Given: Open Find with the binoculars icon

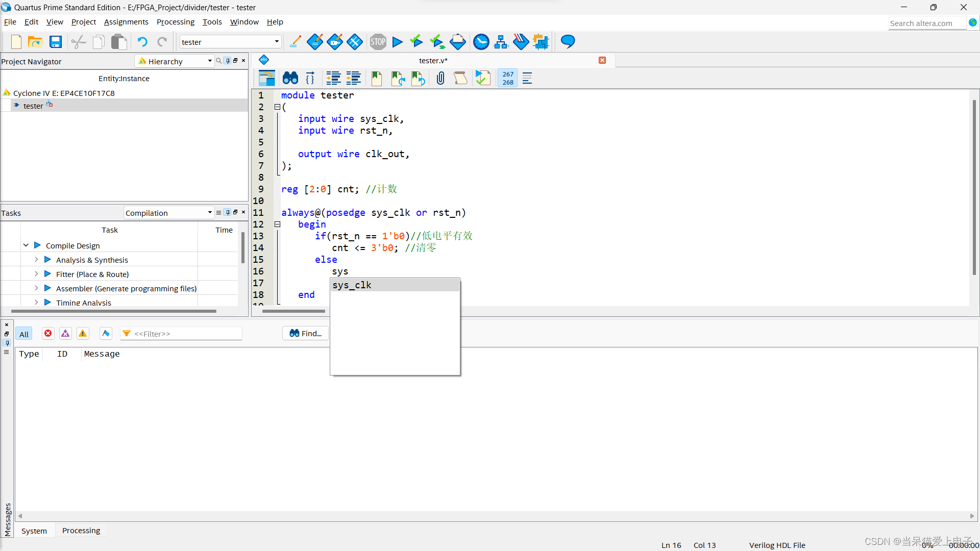Looking at the screenshot, I should coord(290,78).
